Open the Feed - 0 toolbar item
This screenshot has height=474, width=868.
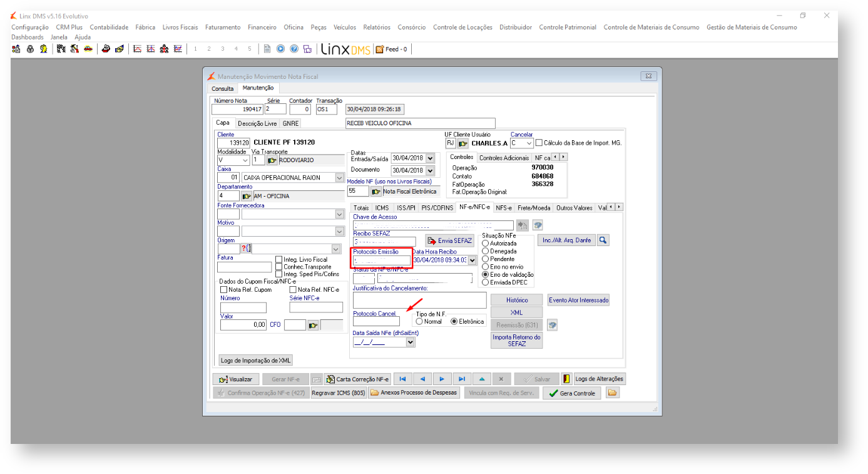click(x=392, y=49)
